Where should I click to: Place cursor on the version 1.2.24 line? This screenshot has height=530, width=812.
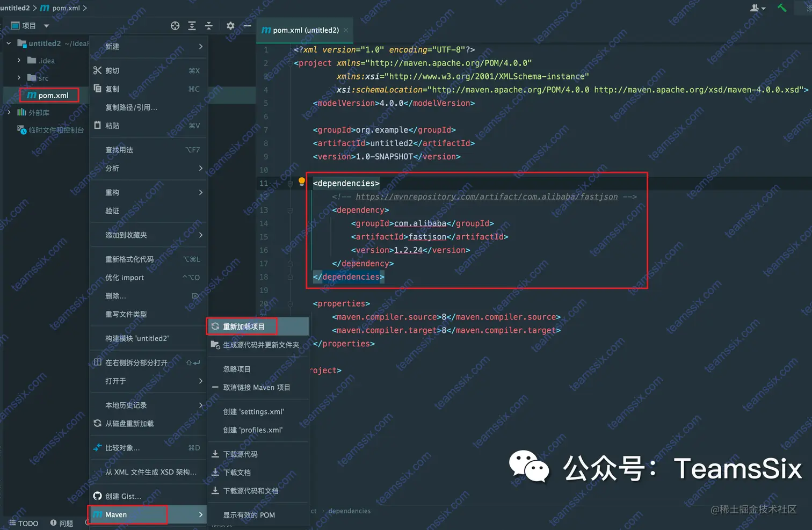click(x=410, y=250)
